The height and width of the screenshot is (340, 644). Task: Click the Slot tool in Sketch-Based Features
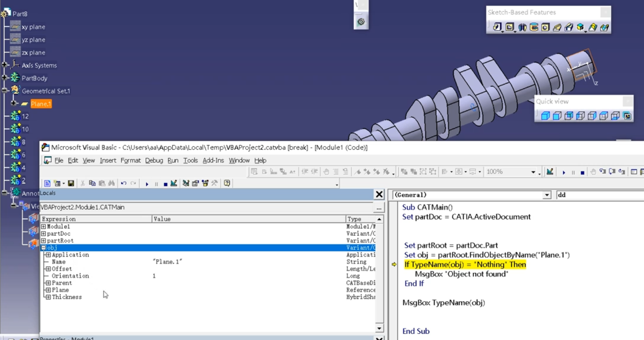[x=569, y=27]
